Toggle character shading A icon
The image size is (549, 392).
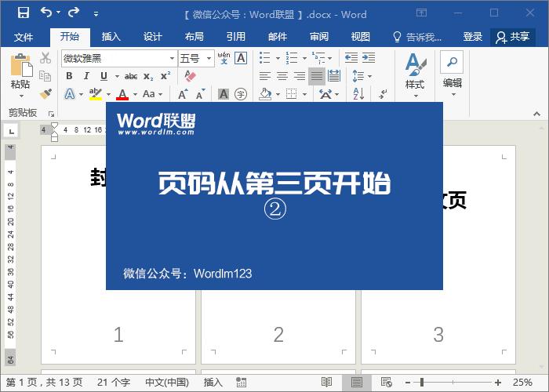tap(224, 94)
